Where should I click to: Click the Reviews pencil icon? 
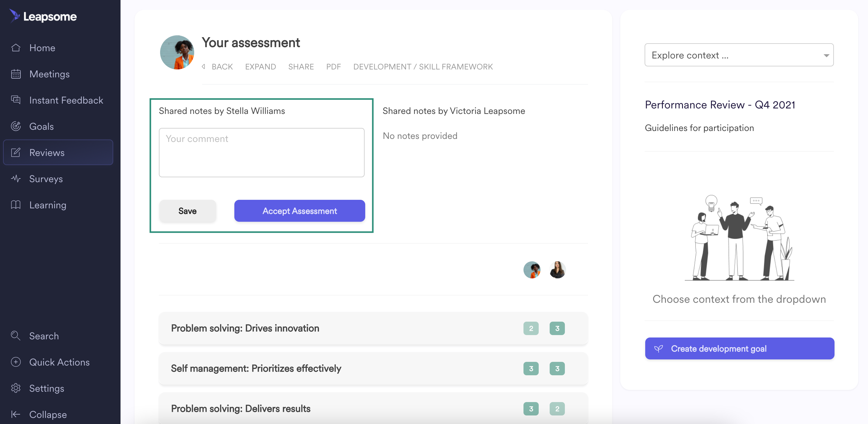16,153
